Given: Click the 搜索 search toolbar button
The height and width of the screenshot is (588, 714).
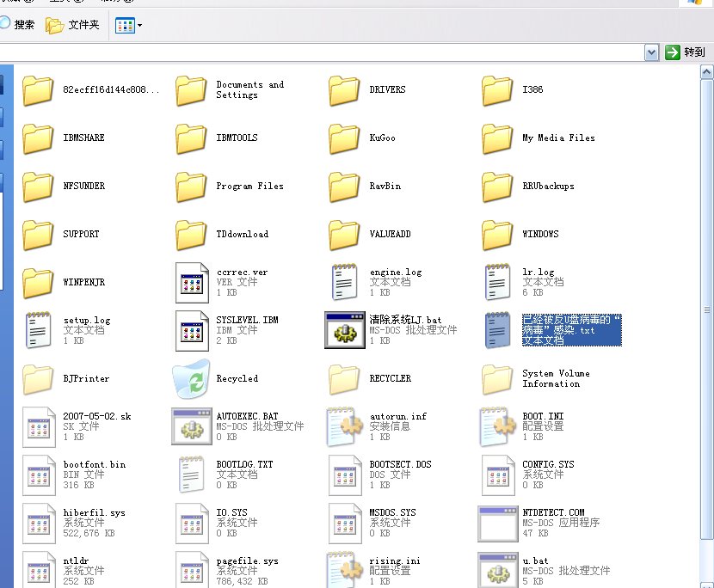Looking at the screenshot, I should tap(17, 25).
